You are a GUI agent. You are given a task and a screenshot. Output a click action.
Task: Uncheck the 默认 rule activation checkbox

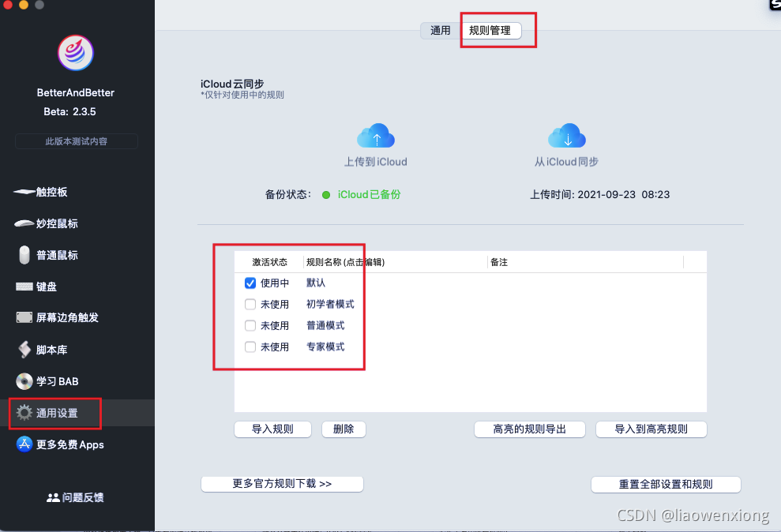point(249,283)
